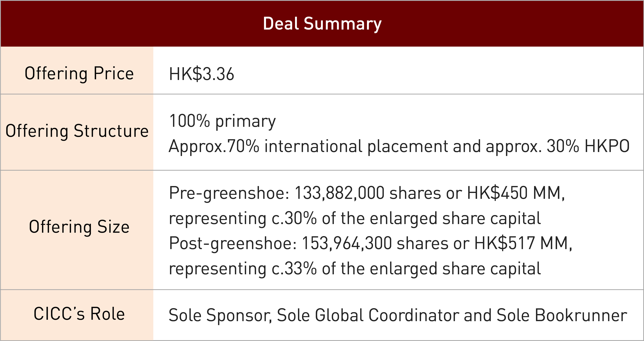Select the Offering Price row label
644x341 pixels.
[79, 73]
